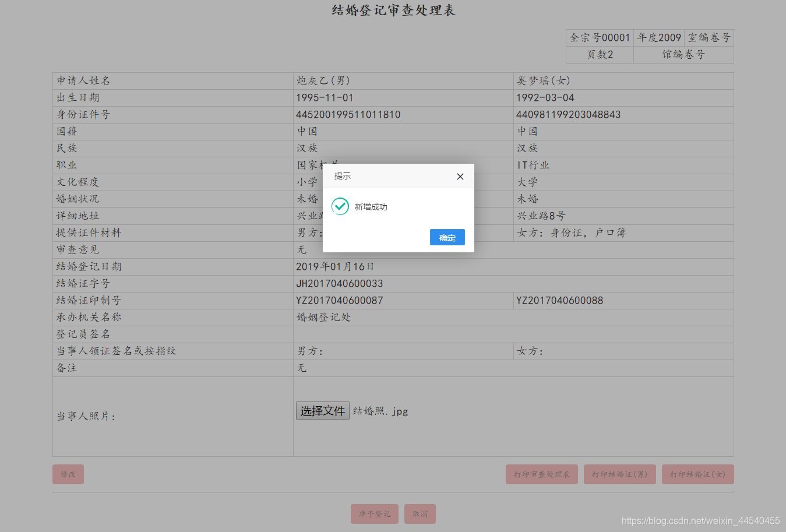Click the green success checkmark icon
The image size is (786, 532).
tap(340, 206)
